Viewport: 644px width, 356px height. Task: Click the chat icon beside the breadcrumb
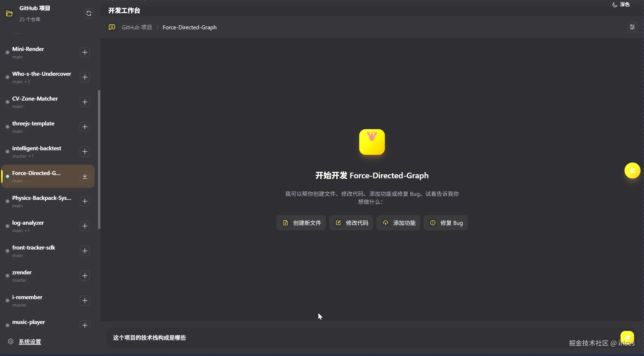click(x=112, y=27)
